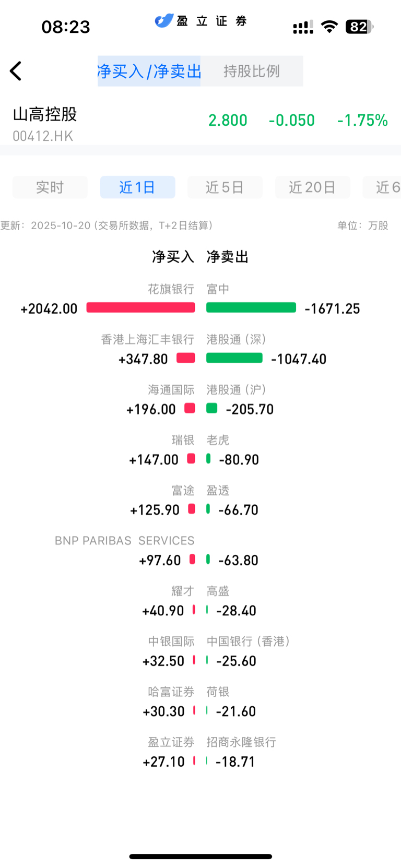Tap the 香港上海汇丰银行 broker label
This screenshot has width=401, height=868.
coord(148,339)
